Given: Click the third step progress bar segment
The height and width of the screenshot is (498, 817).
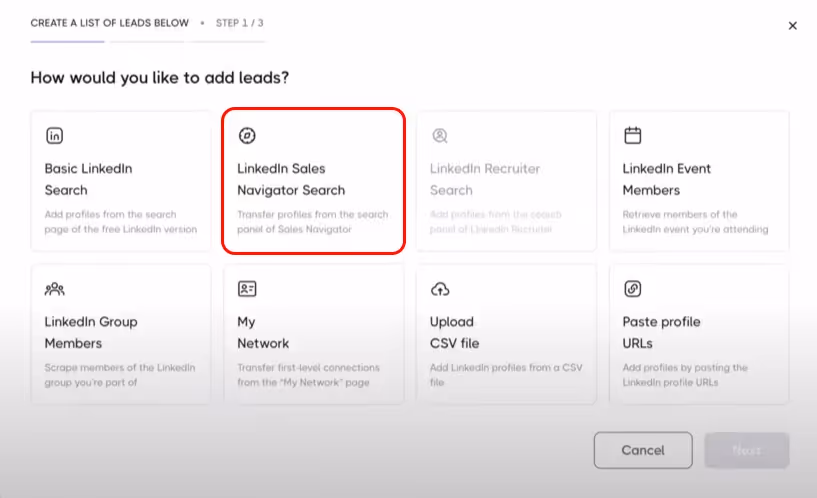Looking at the screenshot, I should pos(227,42).
